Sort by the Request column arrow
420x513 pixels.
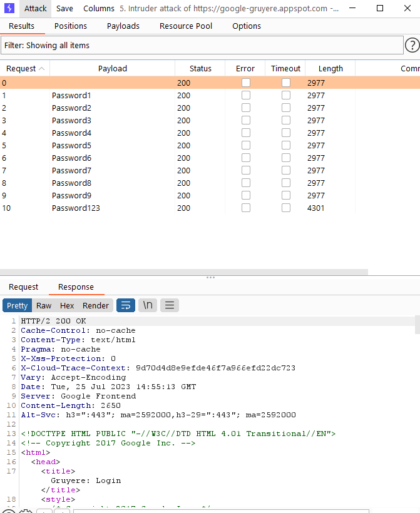click(x=42, y=69)
